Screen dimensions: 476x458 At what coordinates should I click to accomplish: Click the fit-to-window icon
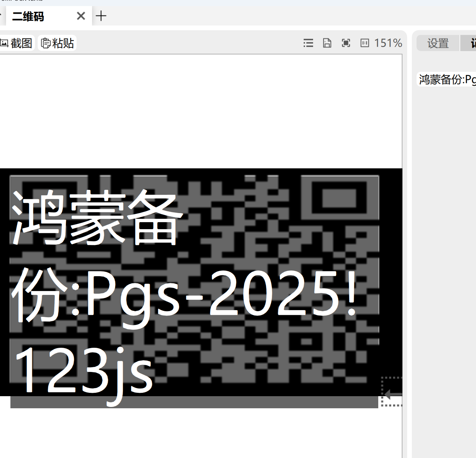[346, 43]
